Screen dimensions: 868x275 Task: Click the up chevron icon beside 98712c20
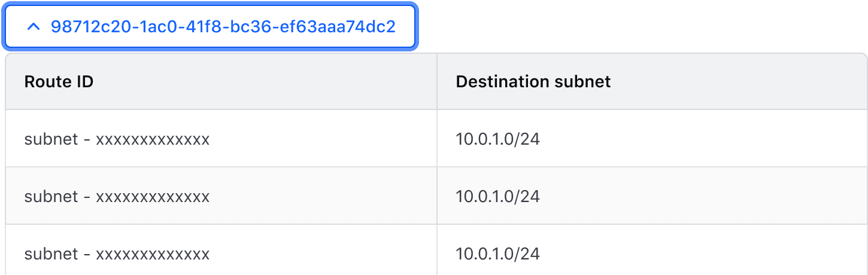(x=34, y=27)
